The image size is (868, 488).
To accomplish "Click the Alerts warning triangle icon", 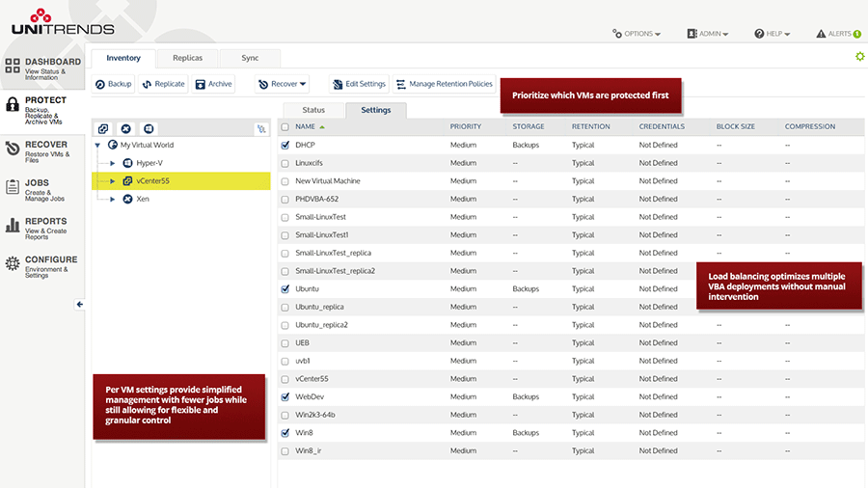I will 821,34.
